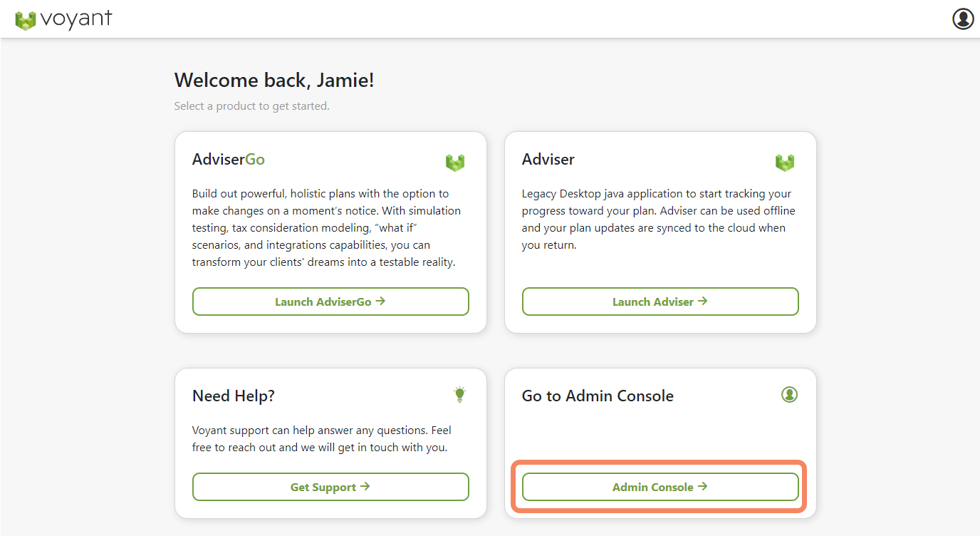Launch AdviserGo with the green button
The width and height of the screenshot is (980, 536).
tap(330, 301)
